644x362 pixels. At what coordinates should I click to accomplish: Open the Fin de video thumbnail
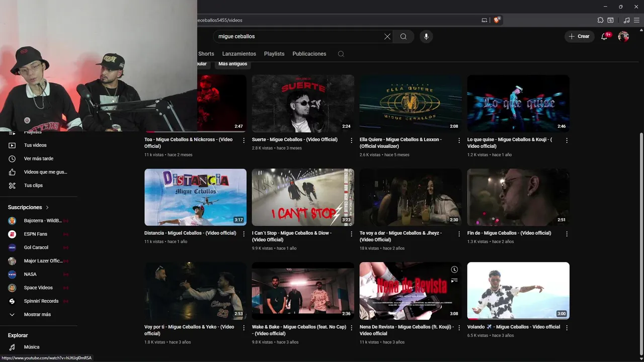click(518, 197)
